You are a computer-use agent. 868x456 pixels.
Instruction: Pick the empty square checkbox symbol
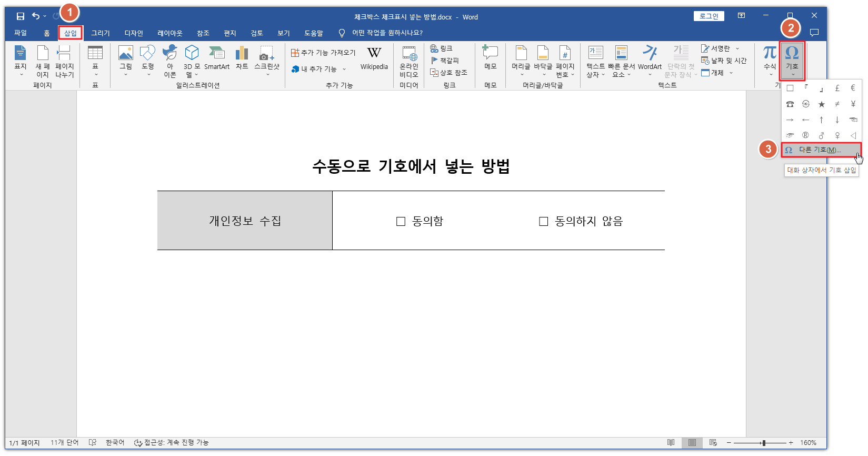pos(790,88)
